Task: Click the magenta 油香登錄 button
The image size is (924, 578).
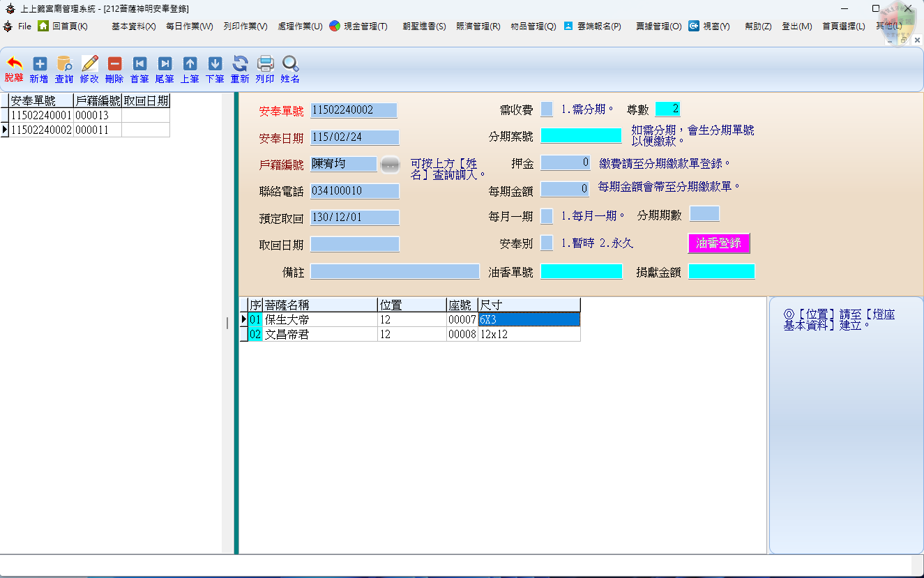Action: [718, 243]
